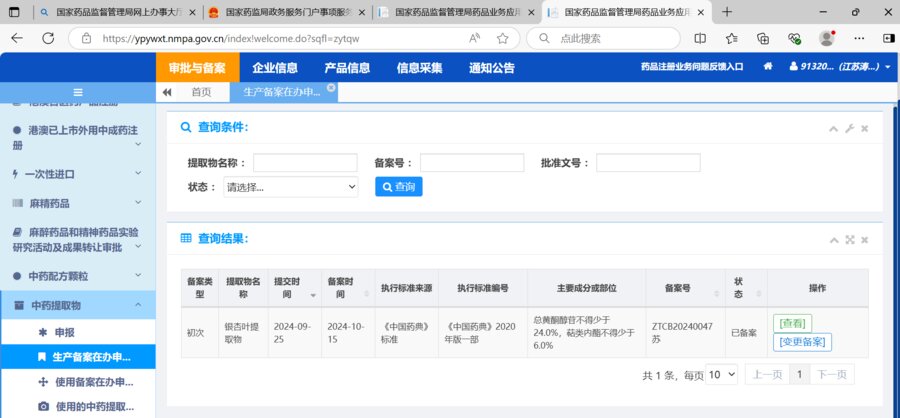Open the 状态 select dropdown

click(290, 187)
